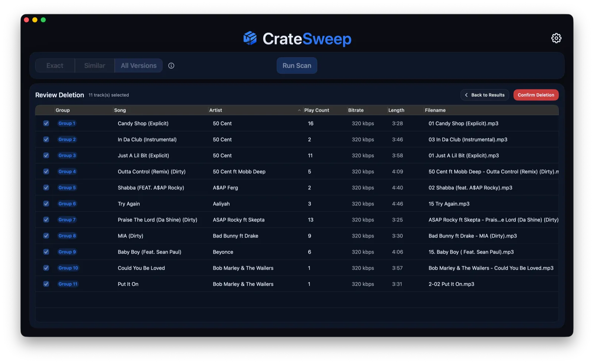Click the Group 9 badge
The height and width of the screenshot is (364, 594).
click(x=67, y=252)
